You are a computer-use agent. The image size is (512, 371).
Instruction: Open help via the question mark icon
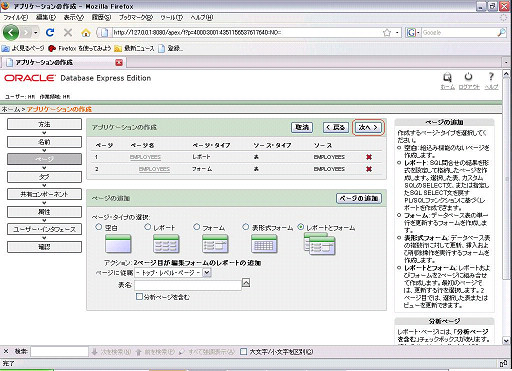click(x=491, y=77)
